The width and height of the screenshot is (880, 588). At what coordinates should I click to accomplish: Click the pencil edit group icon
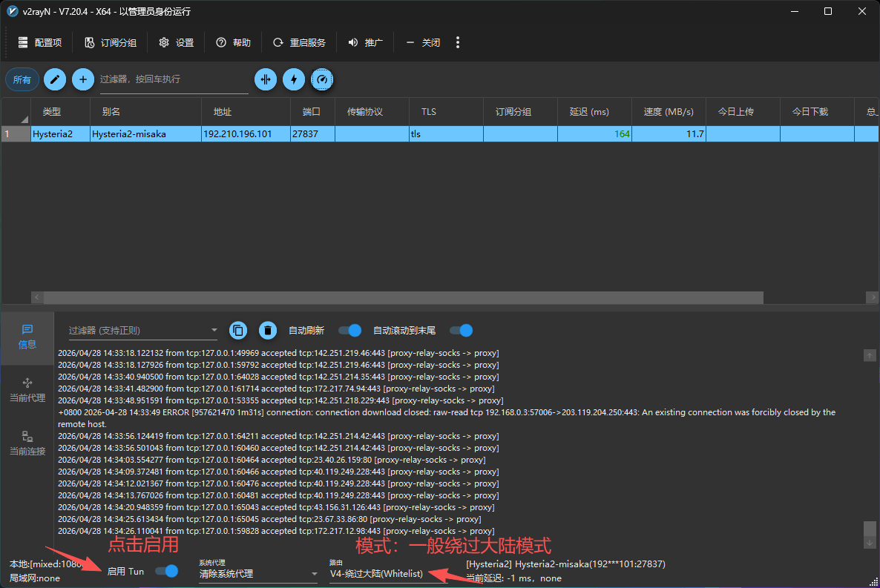point(55,79)
